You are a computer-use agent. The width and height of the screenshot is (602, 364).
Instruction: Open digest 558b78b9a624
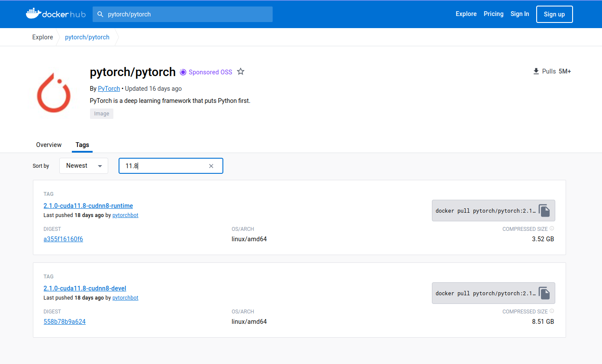click(x=64, y=322)
